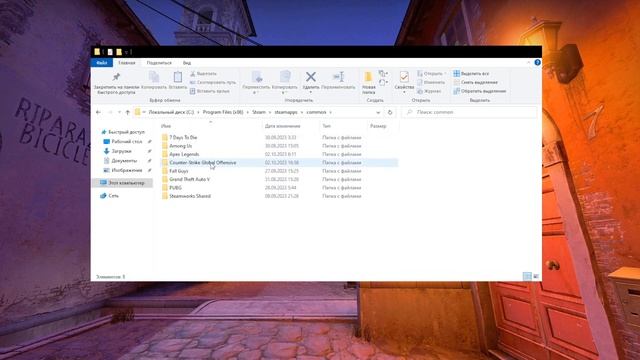
Task: Click Обратить выделение (Invert selection)
Action: (480, 91)
